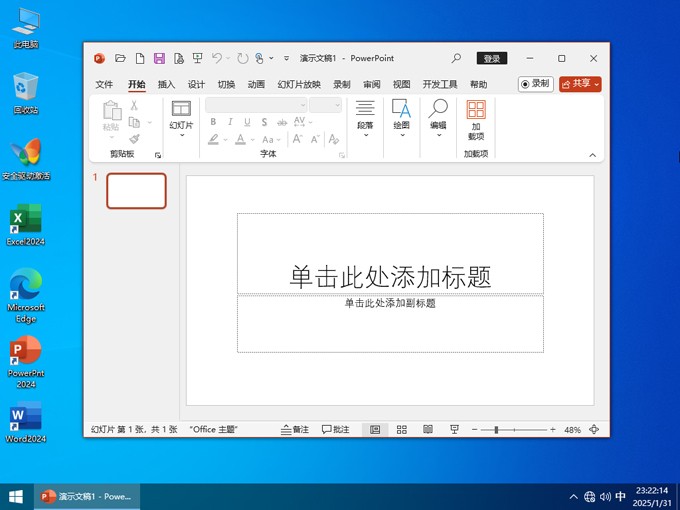Click the Sign in (登录) button
Screen dimensions: 680x510
coord(490,59)
